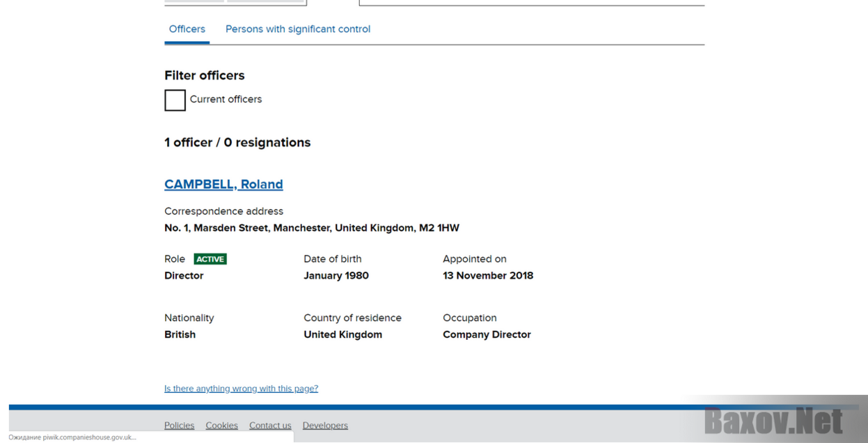Screen dimensions: 868x443
Task: Open the Policies footer link
Action: [x=179, y=426]
